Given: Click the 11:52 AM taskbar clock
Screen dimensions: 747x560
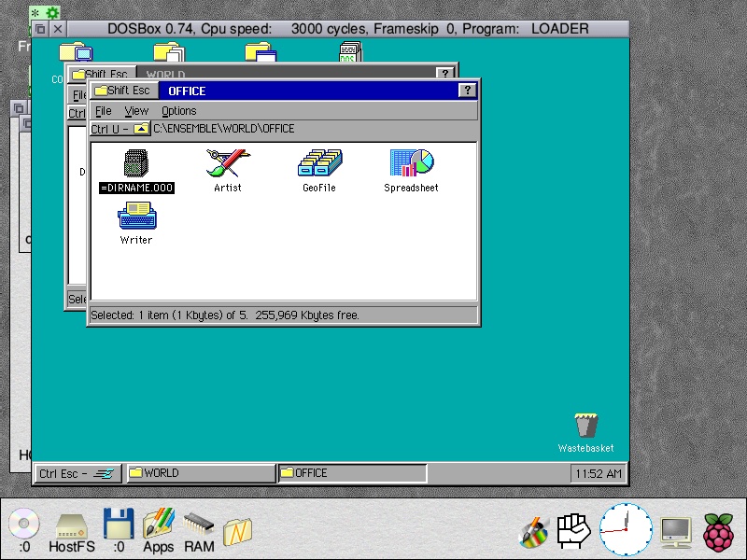Looking at the screenshot, I should coord(598,474).
